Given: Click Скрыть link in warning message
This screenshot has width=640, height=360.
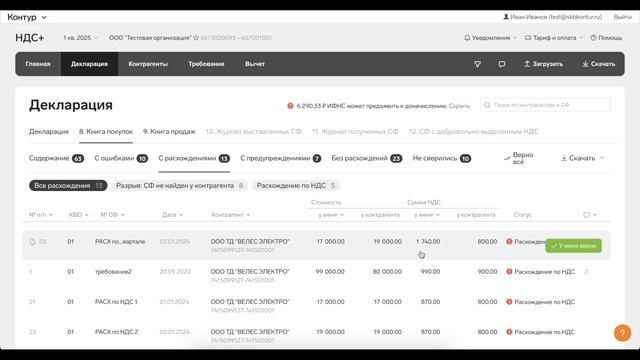Looking at the screenshot, I should coord(459,106).
